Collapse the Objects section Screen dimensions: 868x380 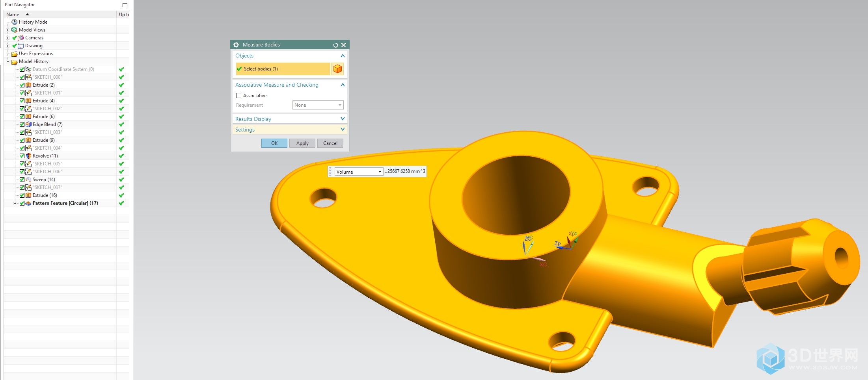point(343,56)
